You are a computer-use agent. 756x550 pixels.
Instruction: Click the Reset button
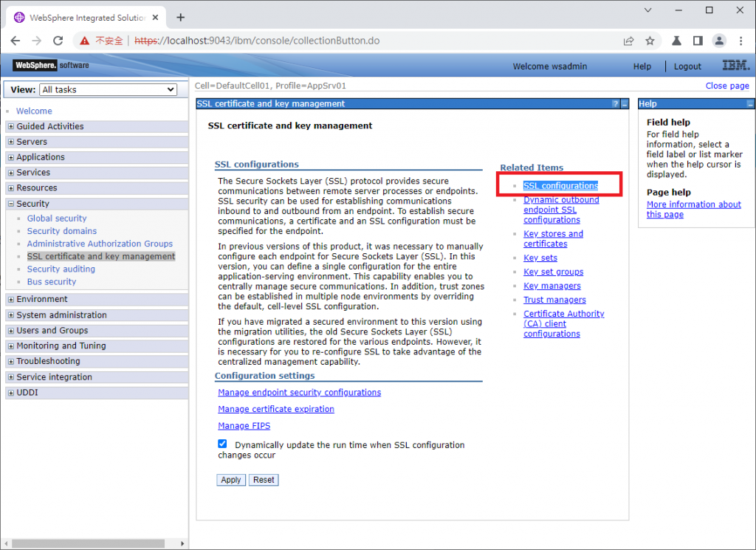(x=264, y=480)
